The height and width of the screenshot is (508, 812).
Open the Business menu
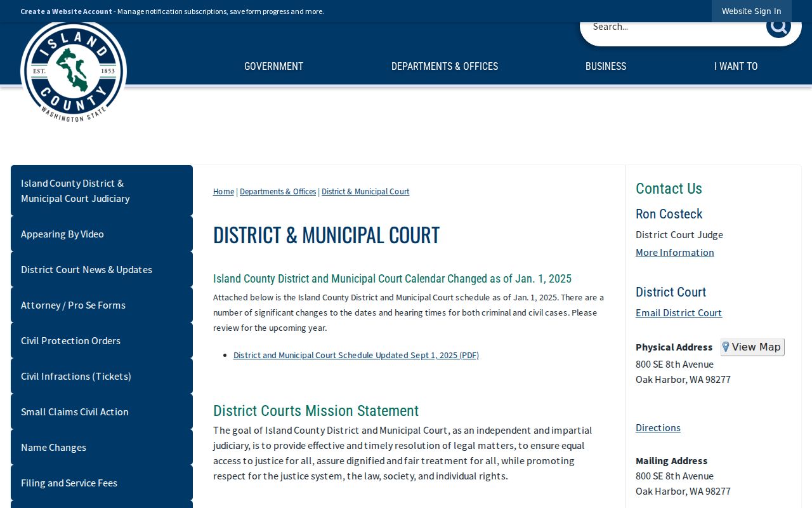(x=606, y=66)
